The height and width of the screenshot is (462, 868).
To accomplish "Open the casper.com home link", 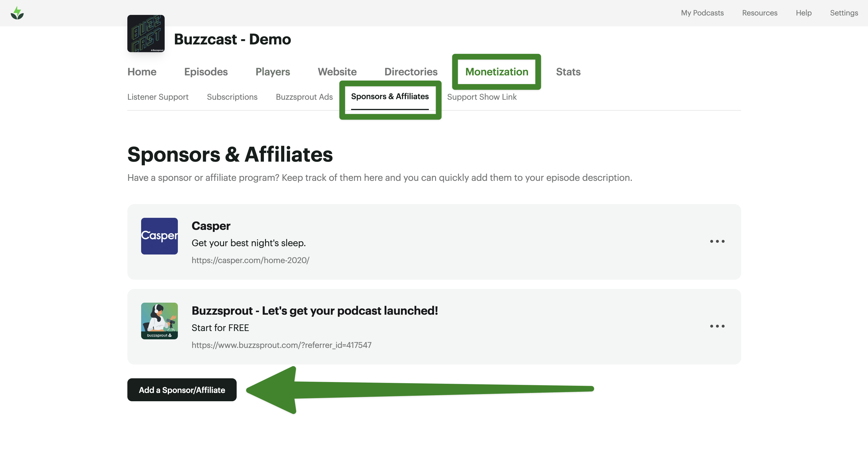I will click(x=250, y=260).
